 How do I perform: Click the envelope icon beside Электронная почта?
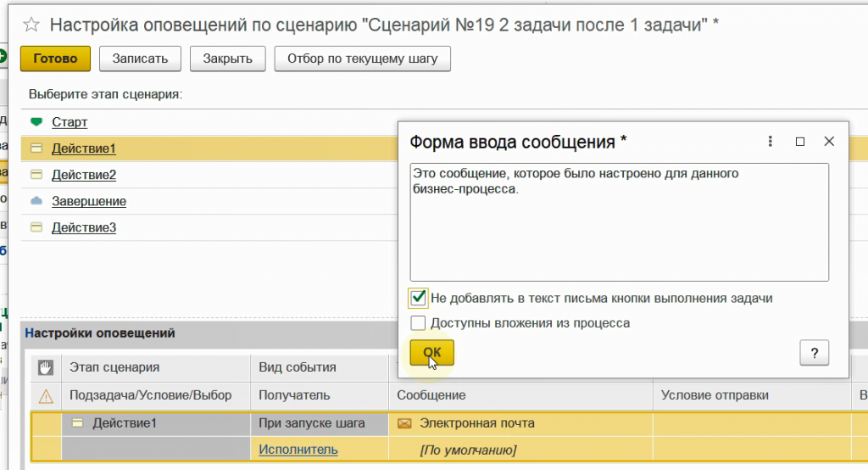[405, 423]
